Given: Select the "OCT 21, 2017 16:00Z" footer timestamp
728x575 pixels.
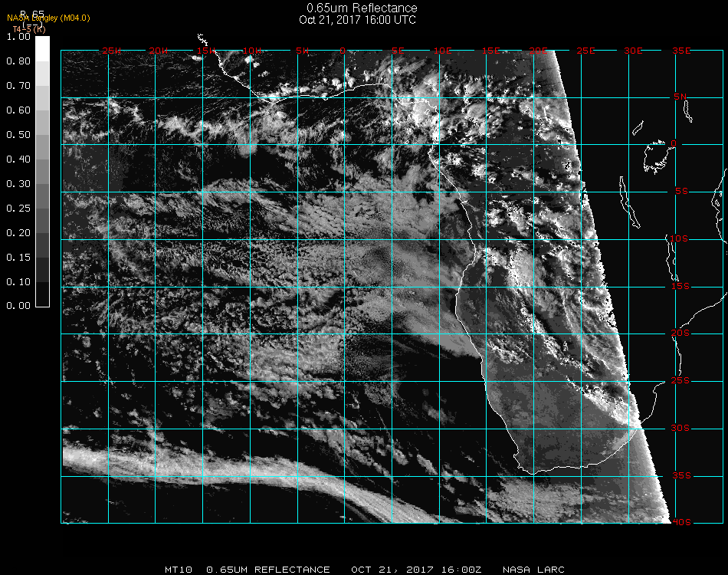Looking at the screenshot, I should click(x=416, y=570).
